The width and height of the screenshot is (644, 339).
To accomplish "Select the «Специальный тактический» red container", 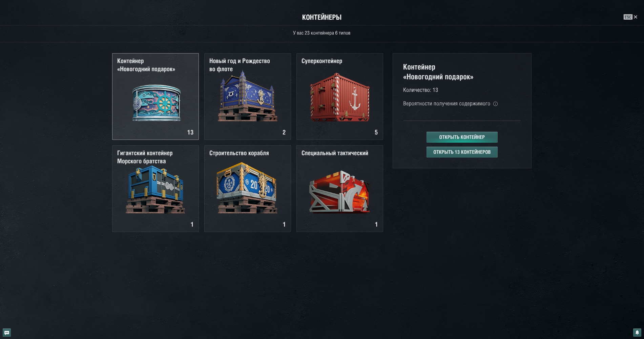I will tap(340, 192).
